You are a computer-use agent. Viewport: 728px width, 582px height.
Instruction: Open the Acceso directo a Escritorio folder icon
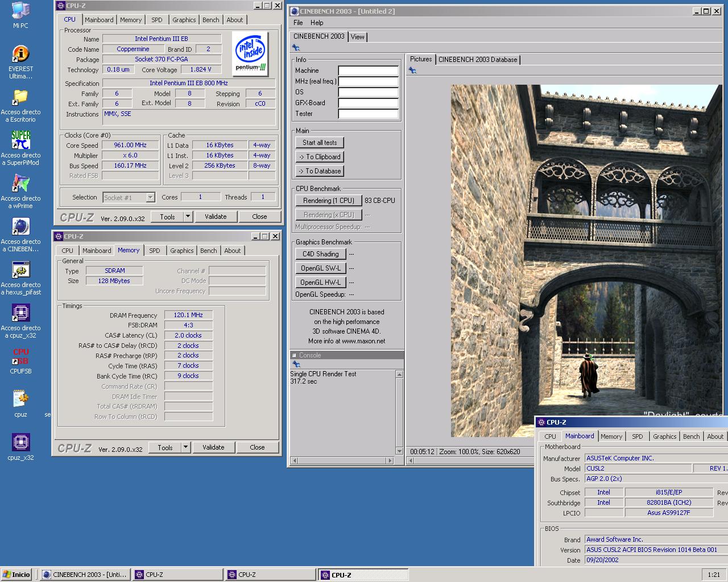coord(20,97)
